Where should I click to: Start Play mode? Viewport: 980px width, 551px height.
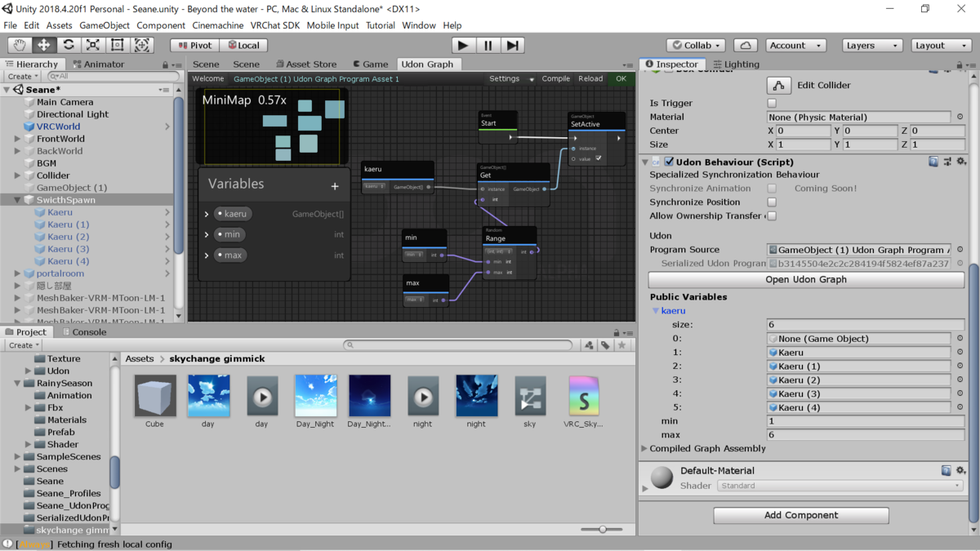(463, 45)
